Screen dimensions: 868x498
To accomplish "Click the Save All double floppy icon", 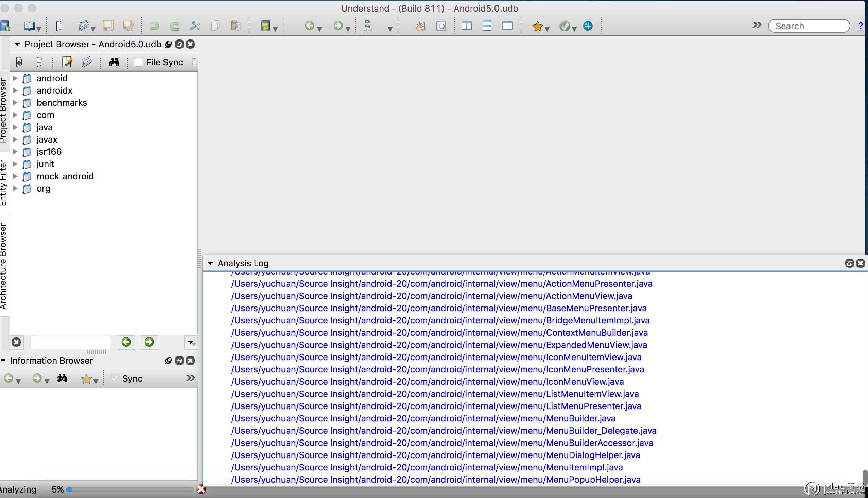I will click(128, 26).
